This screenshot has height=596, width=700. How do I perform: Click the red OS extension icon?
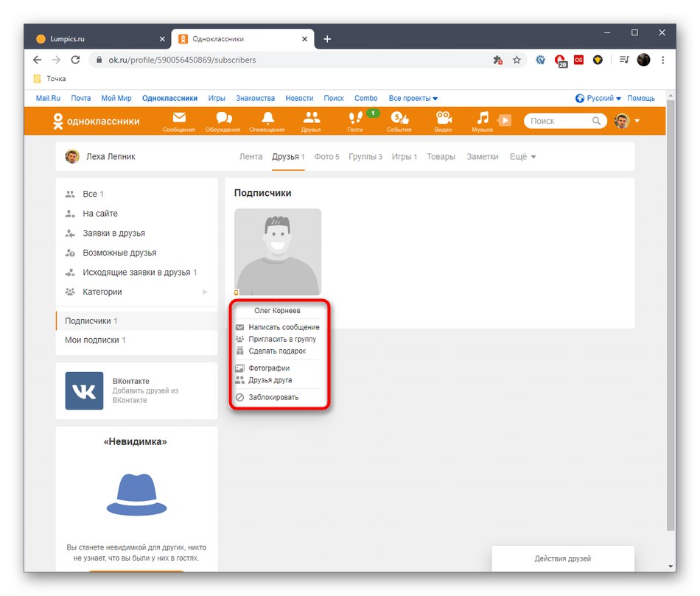tap(578, 60)
